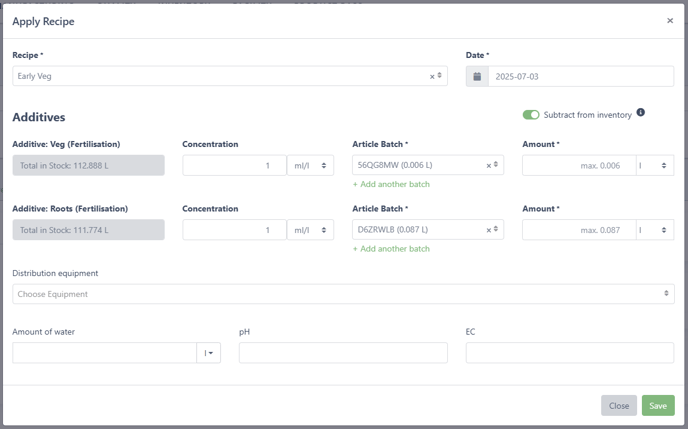Open the Veg concentration unit ml/l dropdown
Image resolution: width=688 pixels, height=429 pixels.
coord(310,165)
